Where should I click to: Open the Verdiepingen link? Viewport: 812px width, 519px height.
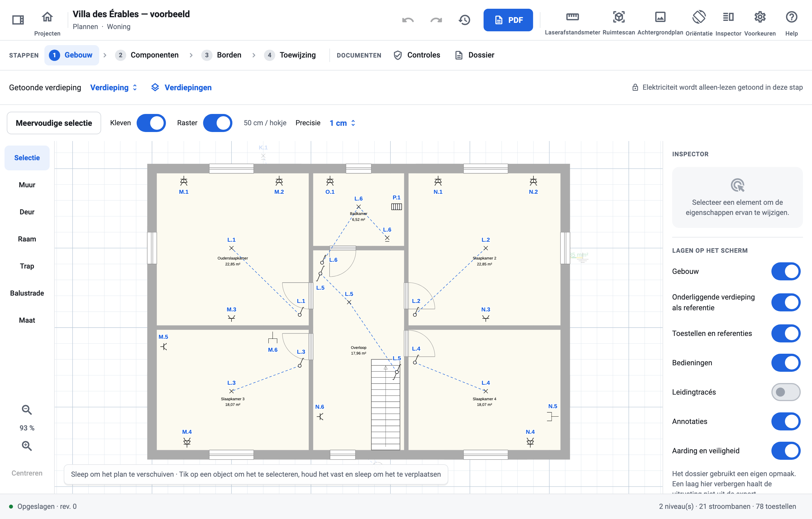coord(181,87)
